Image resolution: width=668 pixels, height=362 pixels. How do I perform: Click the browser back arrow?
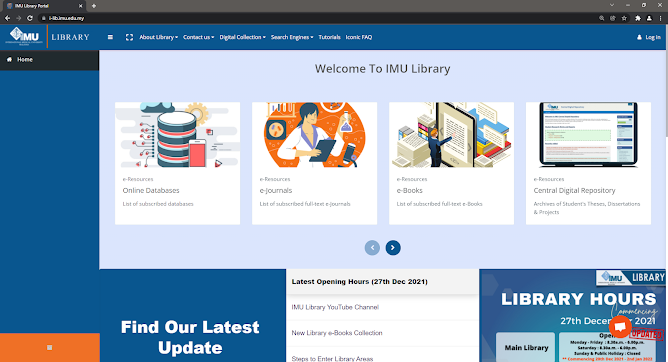click(x=7, y=18)
